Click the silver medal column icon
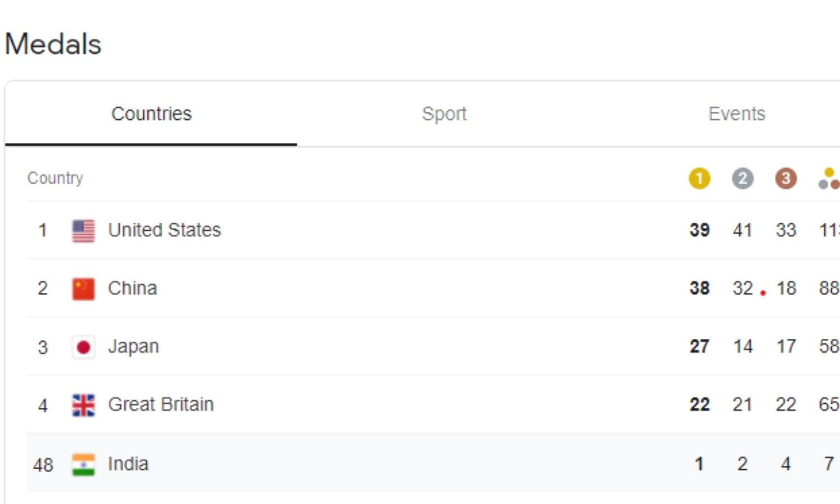The height and width of the screenshot is (504, 840). coord(743,179)
